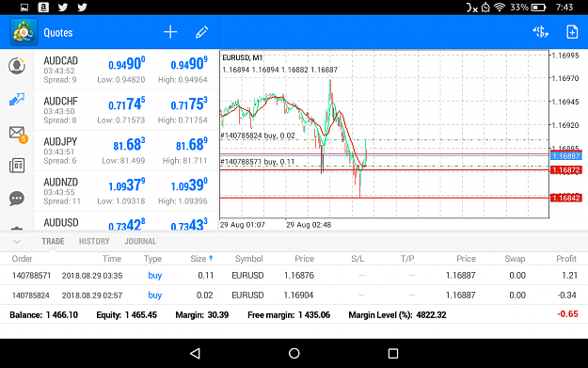The image size is (588, 368).
Task: Sort by Type column header
Action: click(152, 259)
